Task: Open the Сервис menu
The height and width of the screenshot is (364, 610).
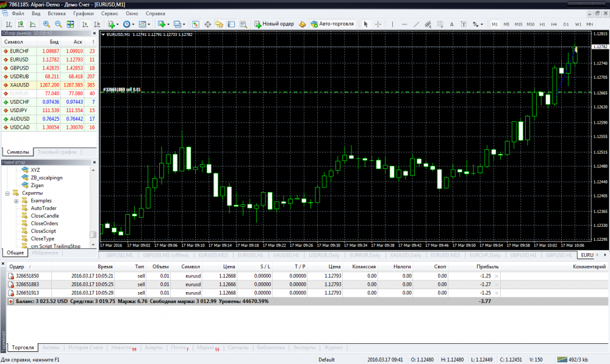Action: pos(110,13)
